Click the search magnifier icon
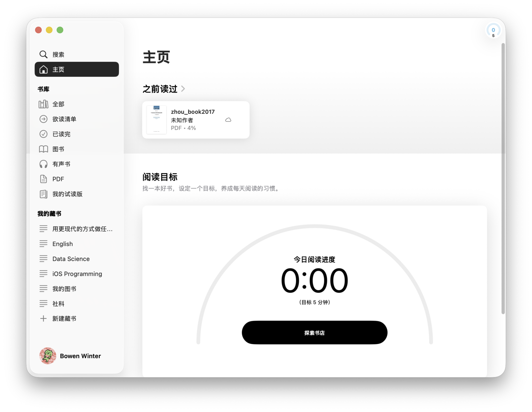Viewport: 532px width, 412px height. pos(43,54)
